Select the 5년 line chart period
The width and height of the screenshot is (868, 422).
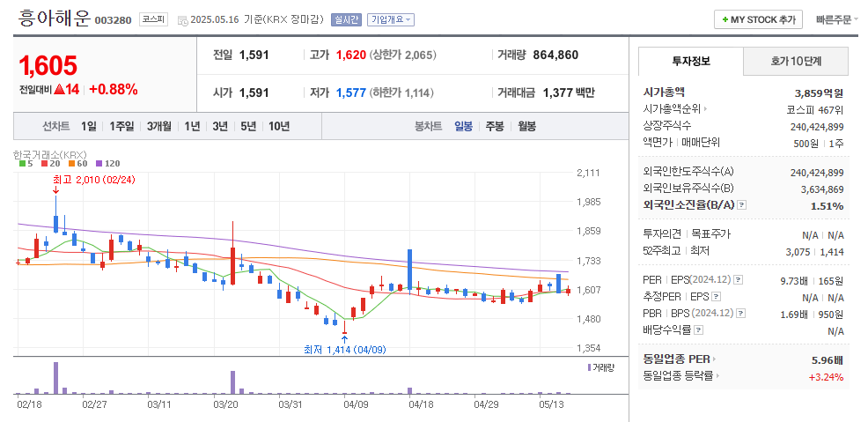248,126
